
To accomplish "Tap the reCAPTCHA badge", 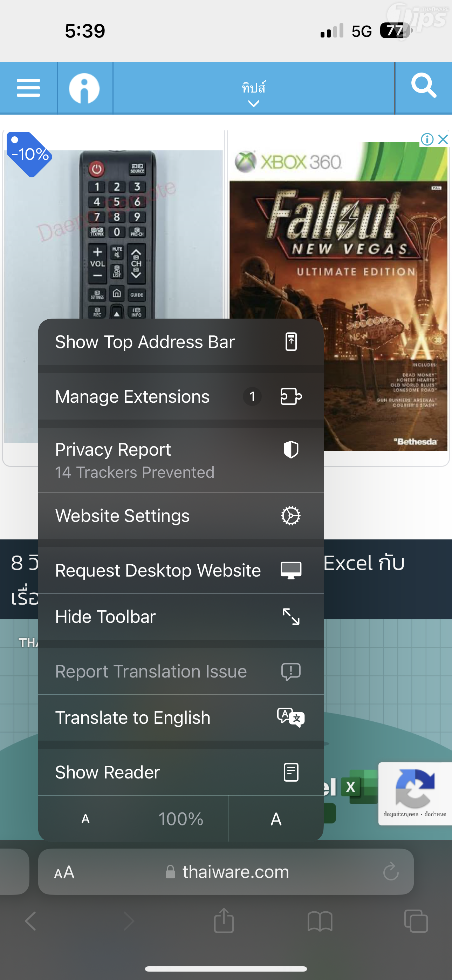I will tap(415, 794).
